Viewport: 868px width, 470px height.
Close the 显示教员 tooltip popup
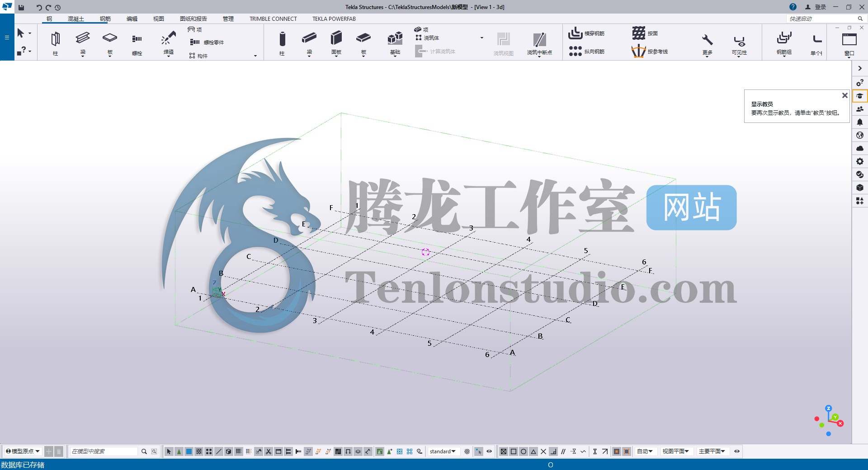click(844, 95)
